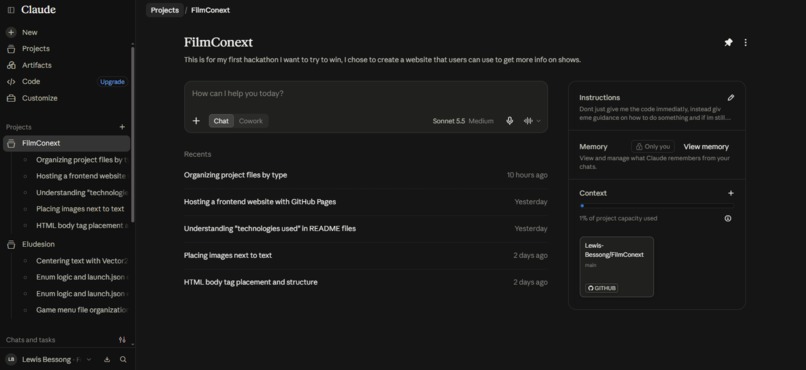This screenshot has height=370, width=806.
Task: Open Code in the sidebar
Action: [31, 82]
